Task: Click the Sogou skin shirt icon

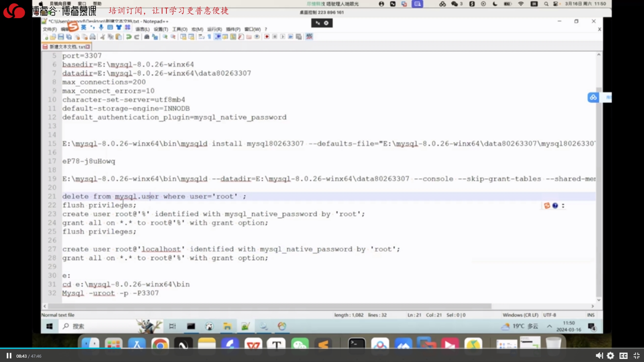Action: (x=119, y=27)
